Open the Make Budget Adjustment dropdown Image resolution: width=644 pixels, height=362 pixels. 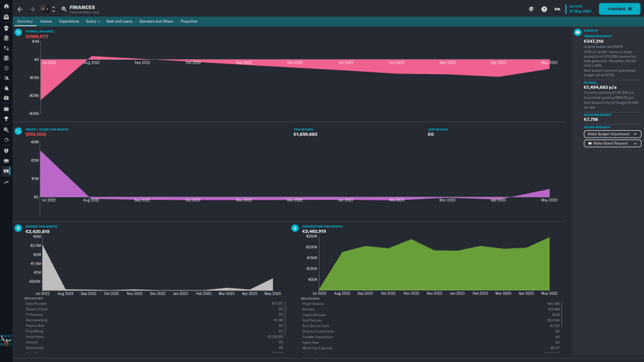tap(612, 134)
